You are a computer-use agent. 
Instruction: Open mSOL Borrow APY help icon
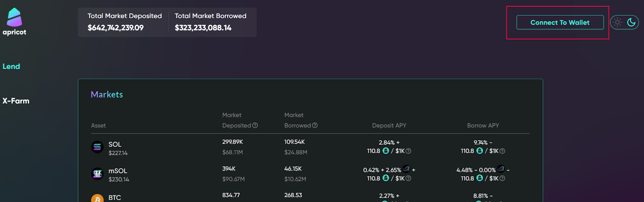pos(502,178)
